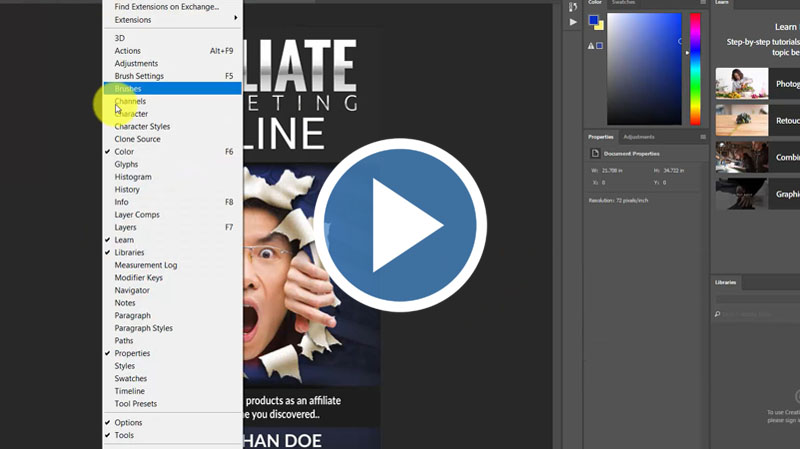This screenshot has width=800, height=449.
Task: Click Find Extensions on Exchange
Action: coord(166,7)
